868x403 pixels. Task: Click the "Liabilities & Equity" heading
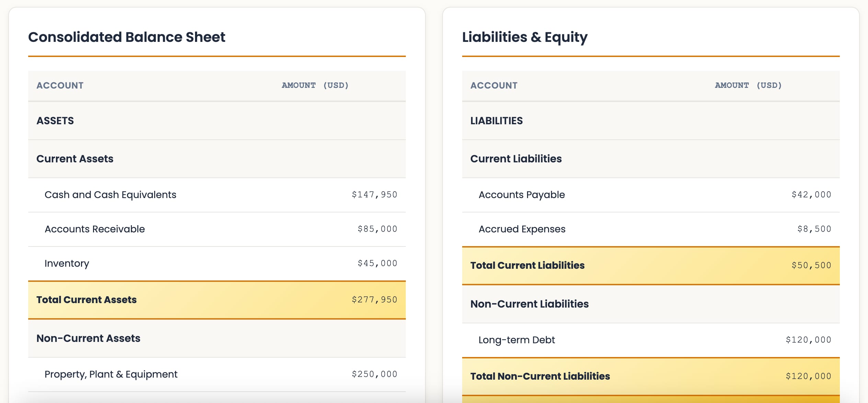[x=525, y=37]
